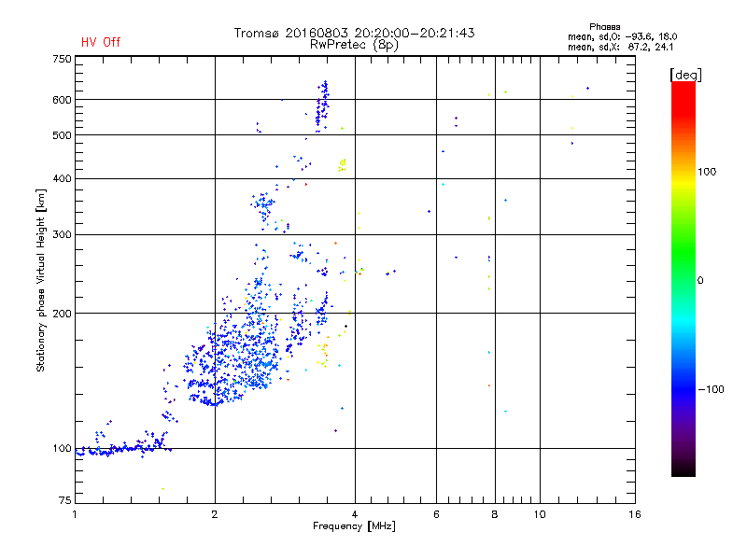
Task: Click the x-axis tick label '2'
Action: tap(215, 514)
